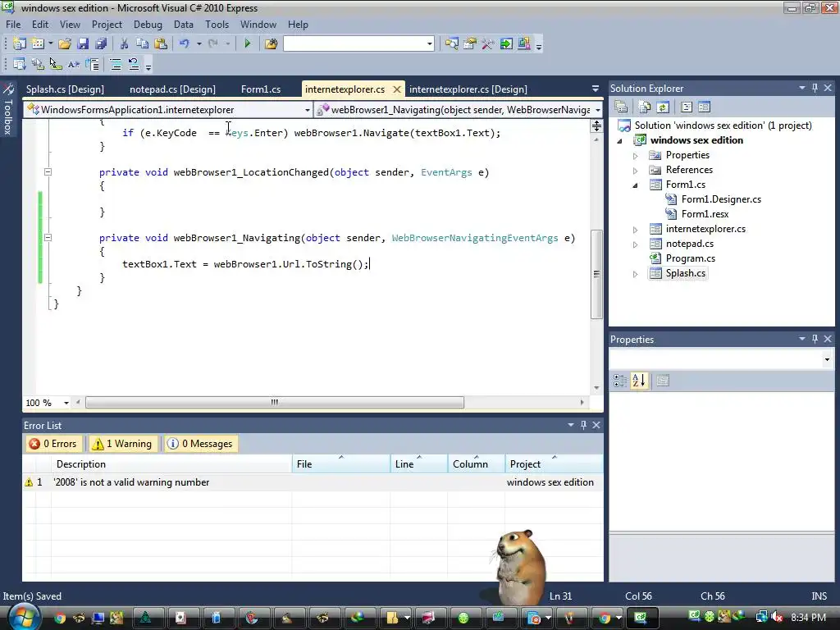
Task: Click Solution Explorer's Show All Files icon
Action: [645, 107]
